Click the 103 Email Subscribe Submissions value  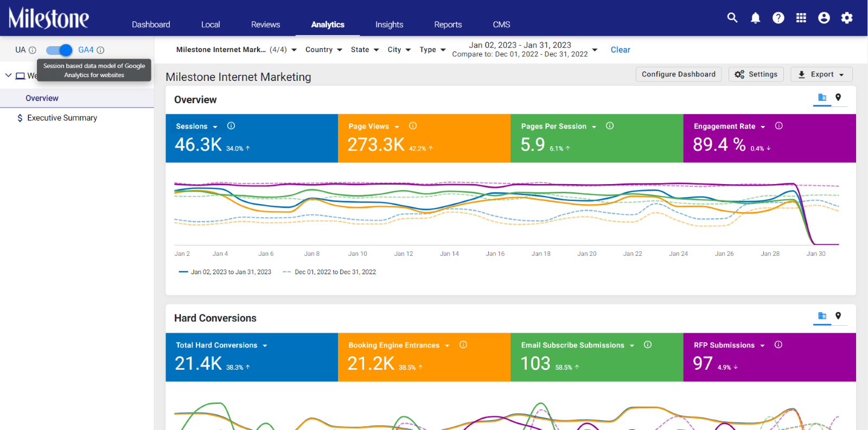tap(535, 363)
